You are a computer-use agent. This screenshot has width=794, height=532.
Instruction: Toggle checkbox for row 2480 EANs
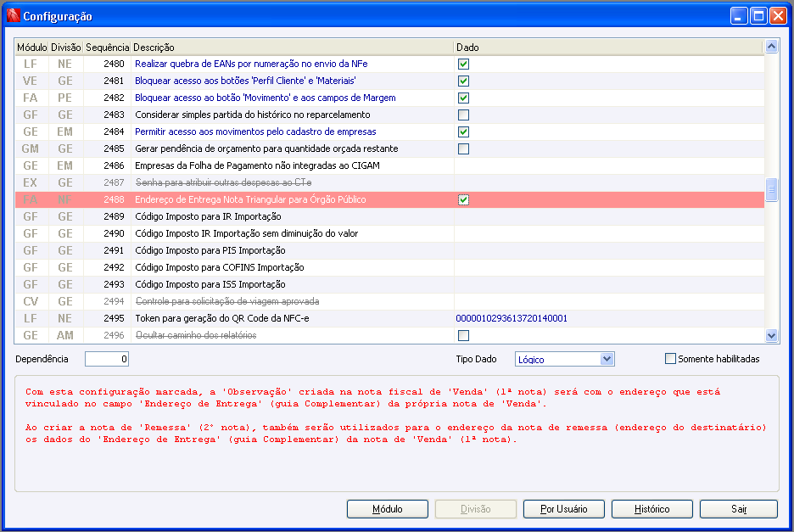[x=463, y=64]
